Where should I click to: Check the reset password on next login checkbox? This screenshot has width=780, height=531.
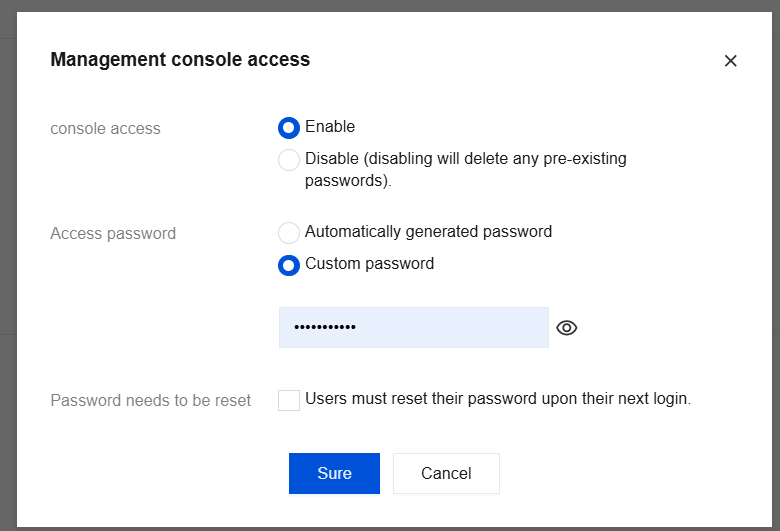[x=289, y=400]
